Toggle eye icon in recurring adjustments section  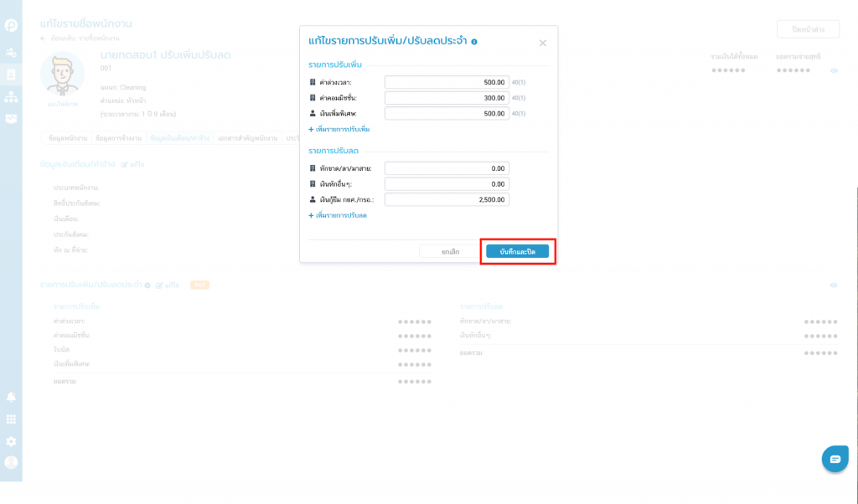834,285
